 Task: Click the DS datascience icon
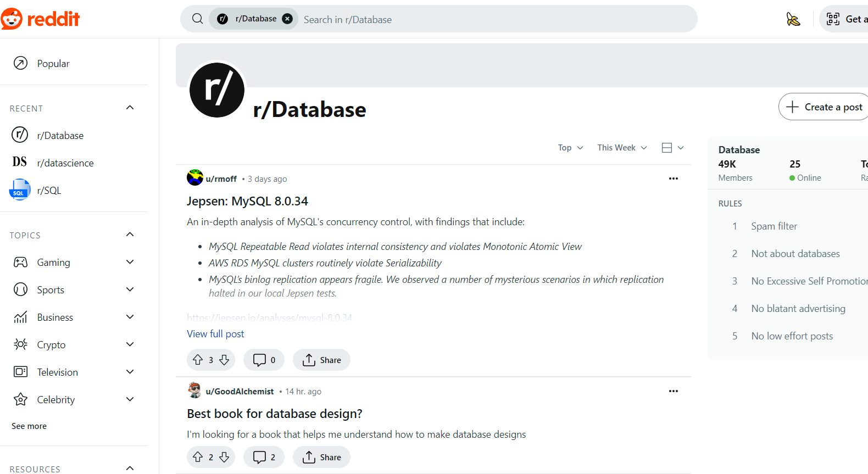pos(20,162)
